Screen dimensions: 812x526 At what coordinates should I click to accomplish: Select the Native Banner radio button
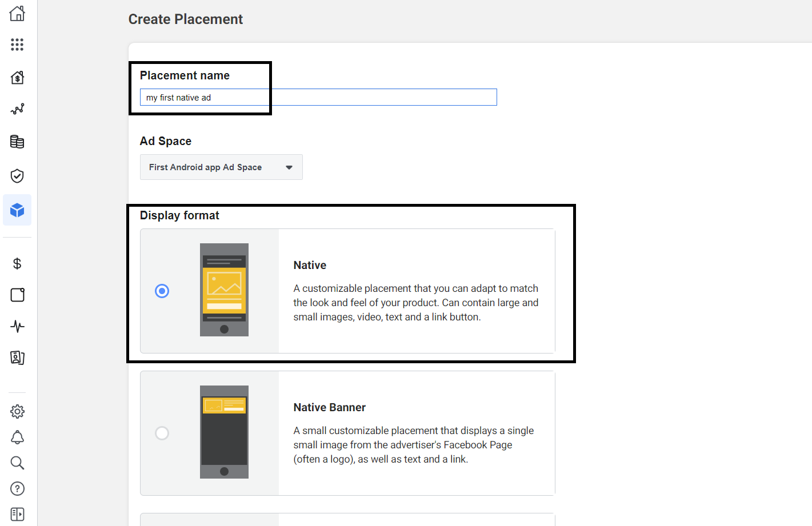tap(162, 433)
